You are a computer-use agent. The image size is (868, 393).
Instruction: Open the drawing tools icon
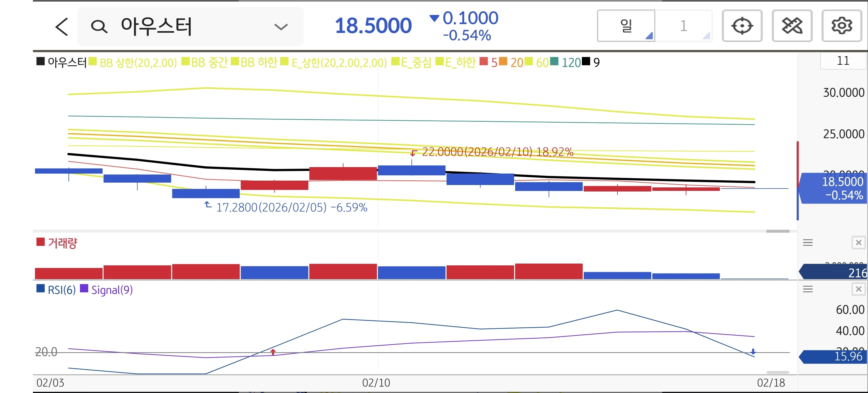tap(792, 26)
